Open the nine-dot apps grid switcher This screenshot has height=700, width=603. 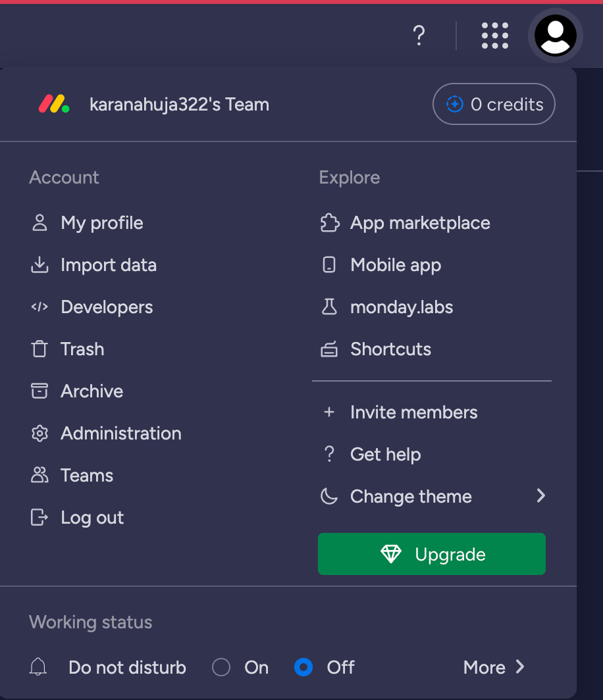click(495, 36)
